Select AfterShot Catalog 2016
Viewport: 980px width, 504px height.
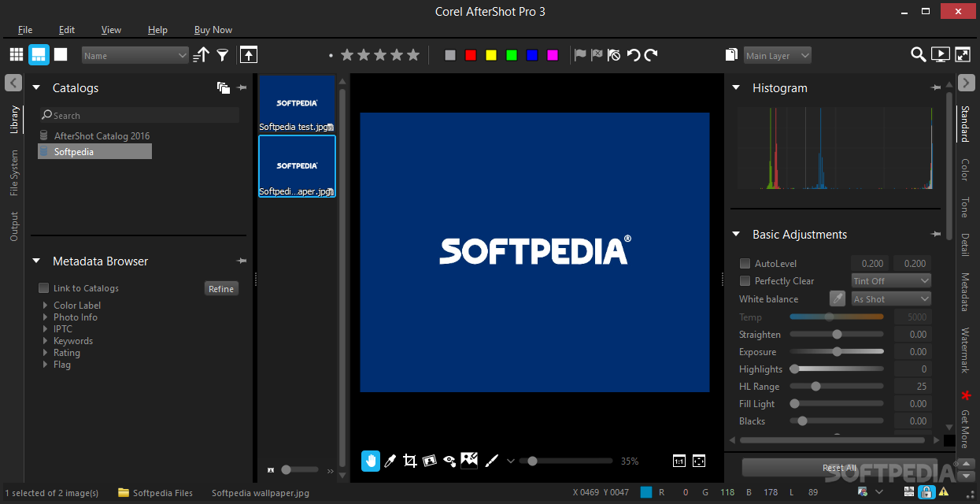102,135
